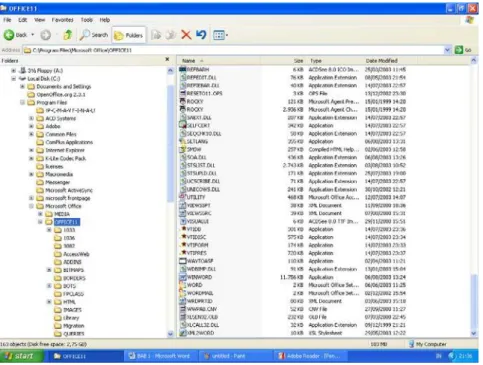The height and width of the screenshot is (365, 483).
Task: Select the ComPlus Applications tree folder
Action: coord(65,142)
